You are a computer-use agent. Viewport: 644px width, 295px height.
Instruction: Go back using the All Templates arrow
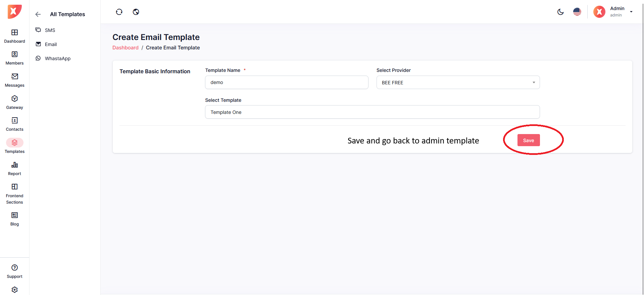[x=38, y=14]
